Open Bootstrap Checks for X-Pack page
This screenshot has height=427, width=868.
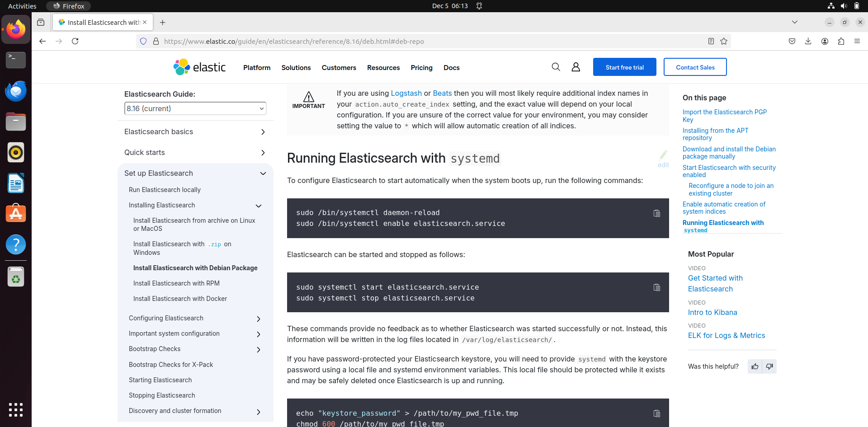[x=171, y=365]
